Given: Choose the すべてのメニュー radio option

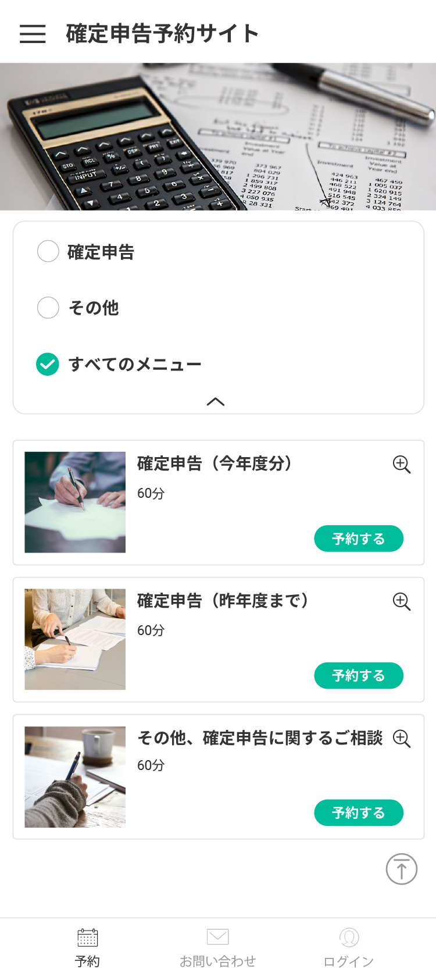Looking at the screenshot, I should (x=48, y=364).
